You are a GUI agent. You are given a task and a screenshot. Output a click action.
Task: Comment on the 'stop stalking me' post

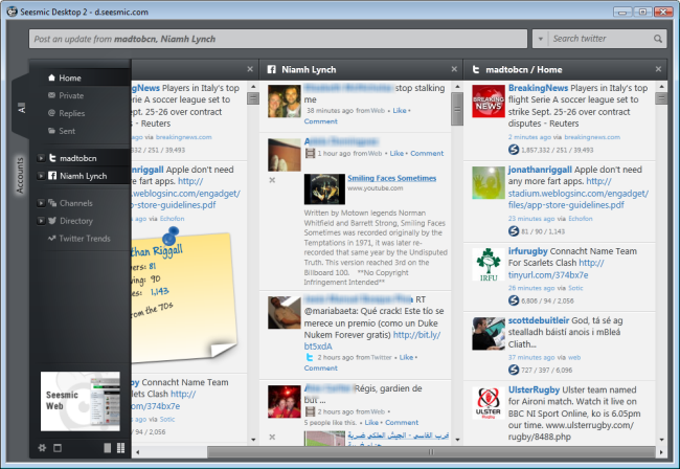point(320,121)
